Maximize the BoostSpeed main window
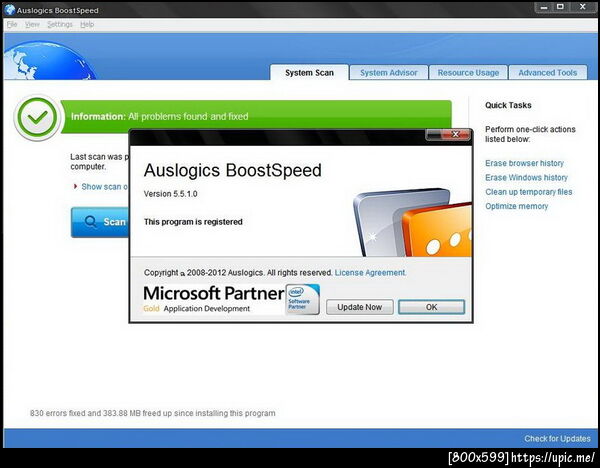 coord(561,7)
